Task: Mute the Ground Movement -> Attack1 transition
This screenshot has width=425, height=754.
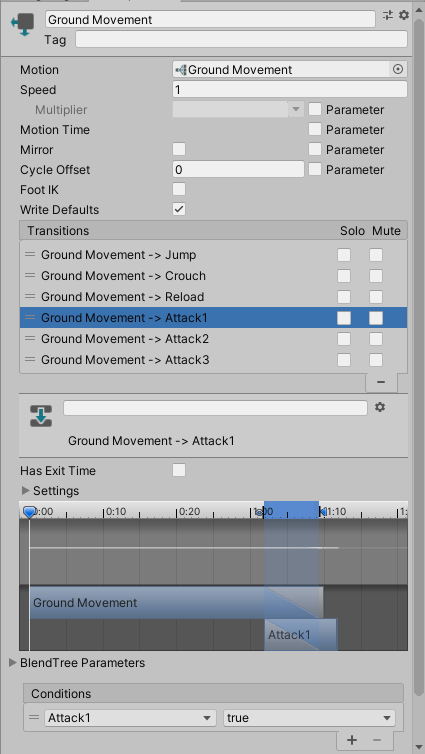Action: coord(376,318)
